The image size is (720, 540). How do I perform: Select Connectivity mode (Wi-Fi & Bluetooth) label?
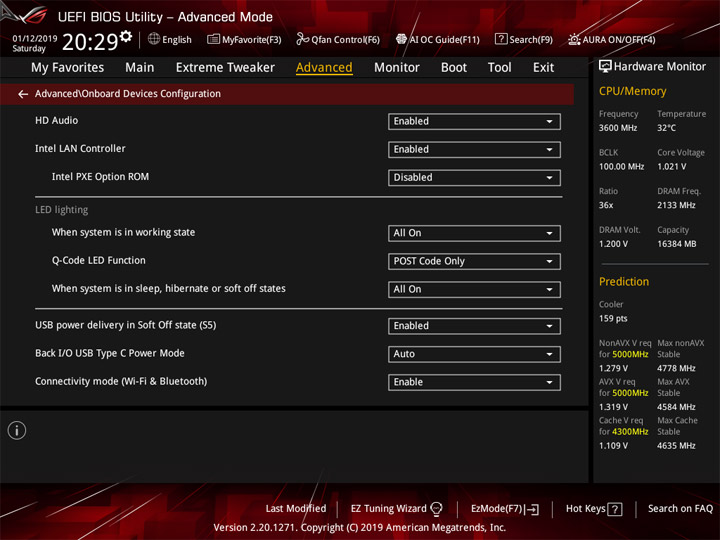[121, 381]
